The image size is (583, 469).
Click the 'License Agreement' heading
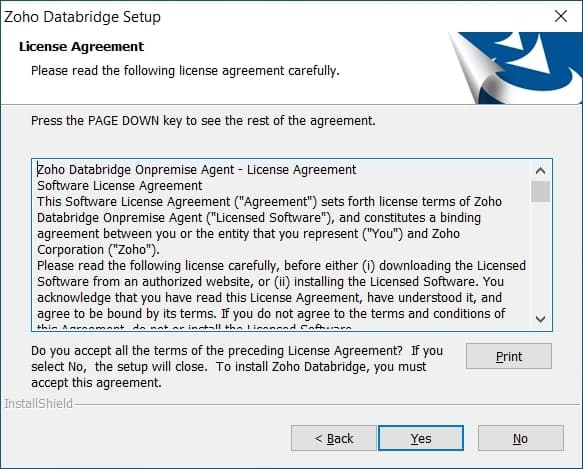81,46
